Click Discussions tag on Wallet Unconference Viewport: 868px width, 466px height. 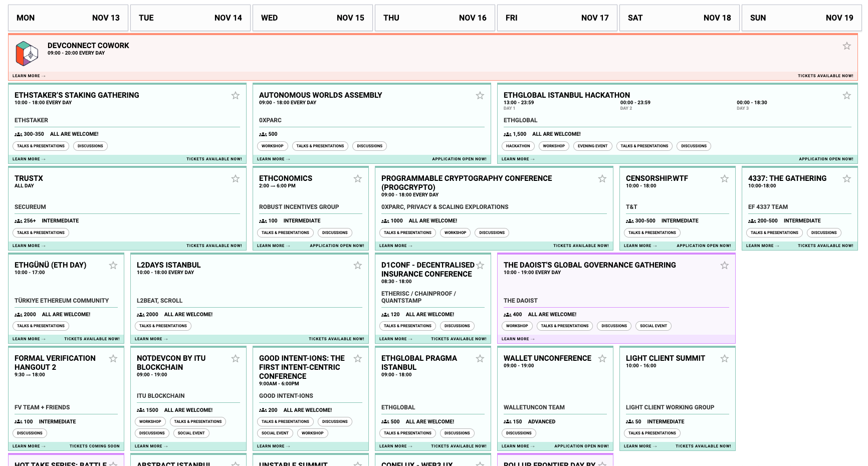[x=519, y=433]
